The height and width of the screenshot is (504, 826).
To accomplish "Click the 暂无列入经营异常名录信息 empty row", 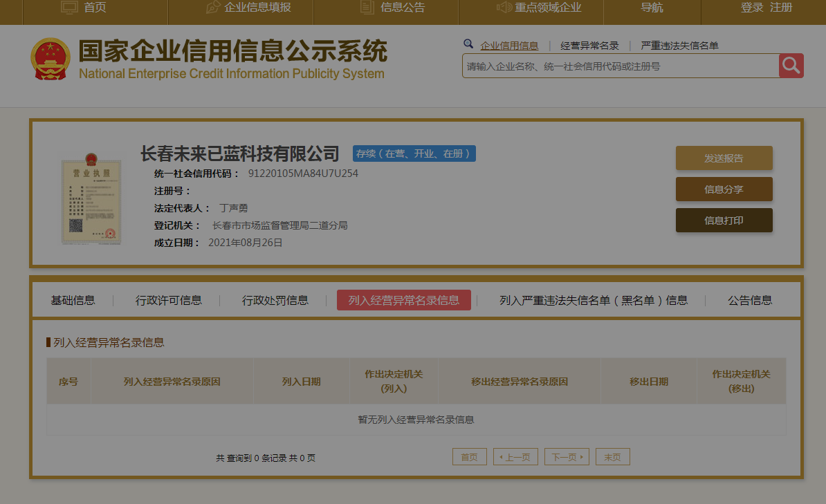I will tap(416, 420).
